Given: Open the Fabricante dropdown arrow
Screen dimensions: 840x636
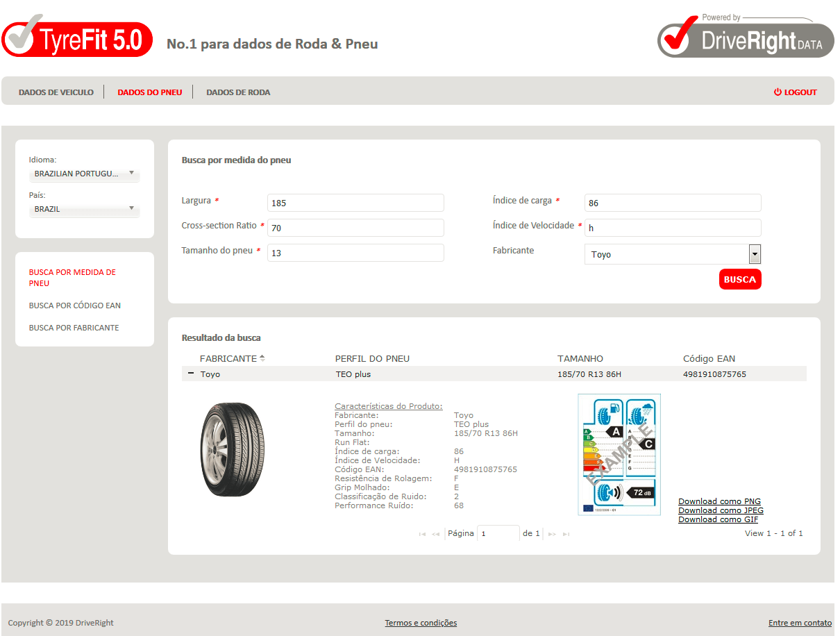Looking at the screenshot, I should (x=755, y=254).
